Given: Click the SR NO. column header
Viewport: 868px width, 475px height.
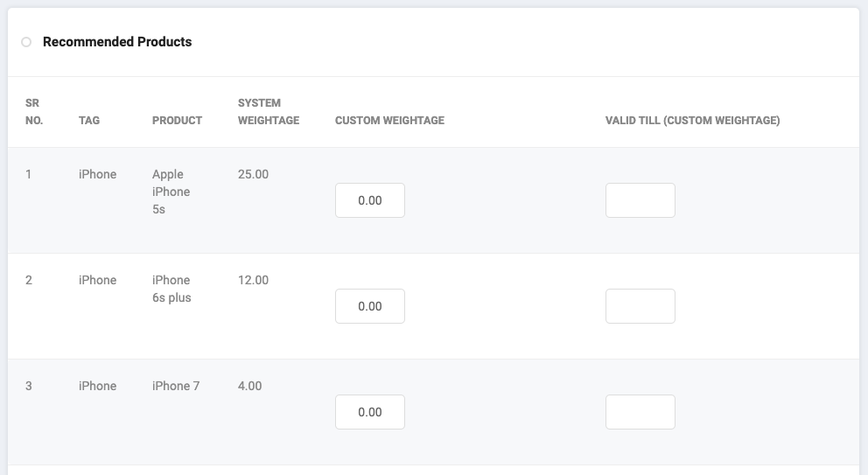Looking at the screenshot, I should point(34,112).
